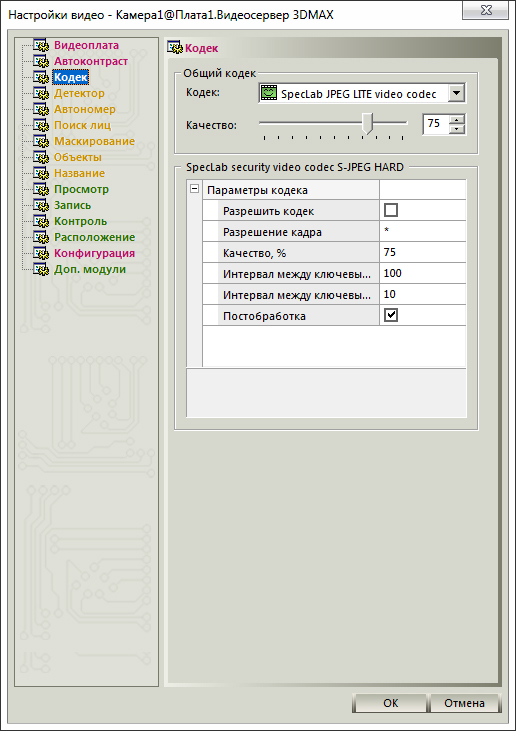Click the icon beside Видеоплата tree item
This screenshot has height=731, width=516.
(41, 46)
